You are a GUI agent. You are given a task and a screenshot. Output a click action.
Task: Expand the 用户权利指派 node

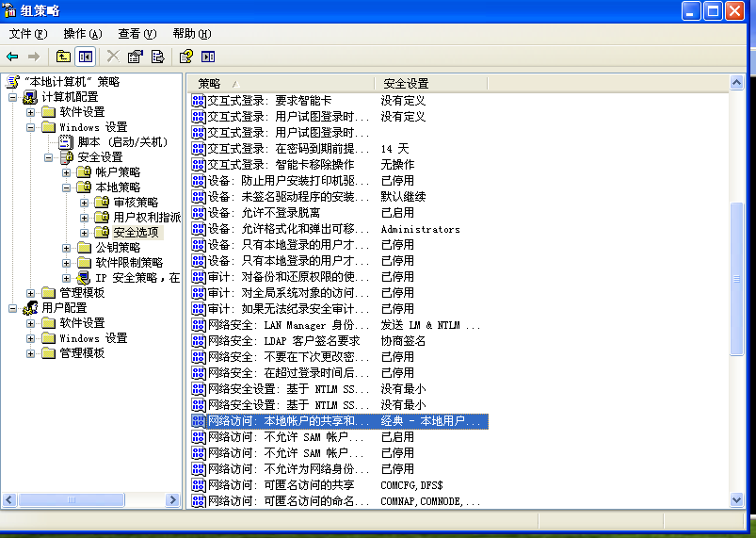(84, 218)
